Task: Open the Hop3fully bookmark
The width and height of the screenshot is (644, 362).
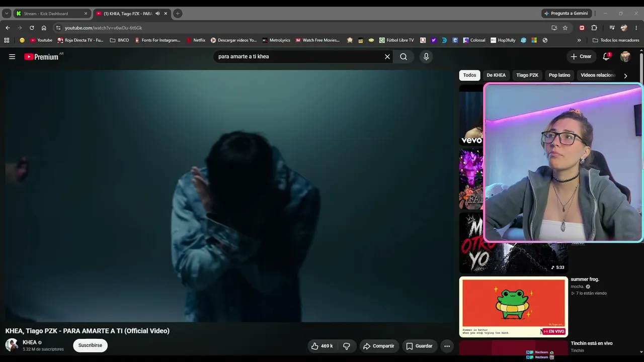Action: 503,40
